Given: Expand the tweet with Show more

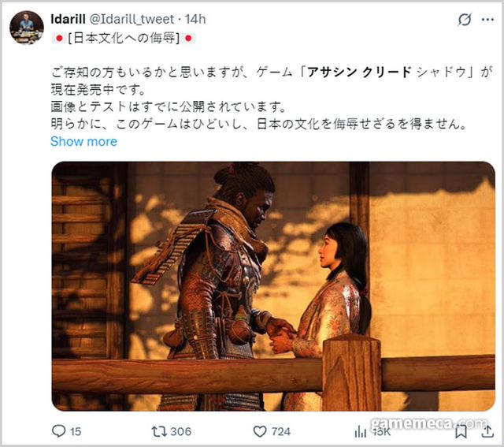Looking at the screenshot, I should coord(84,141).
